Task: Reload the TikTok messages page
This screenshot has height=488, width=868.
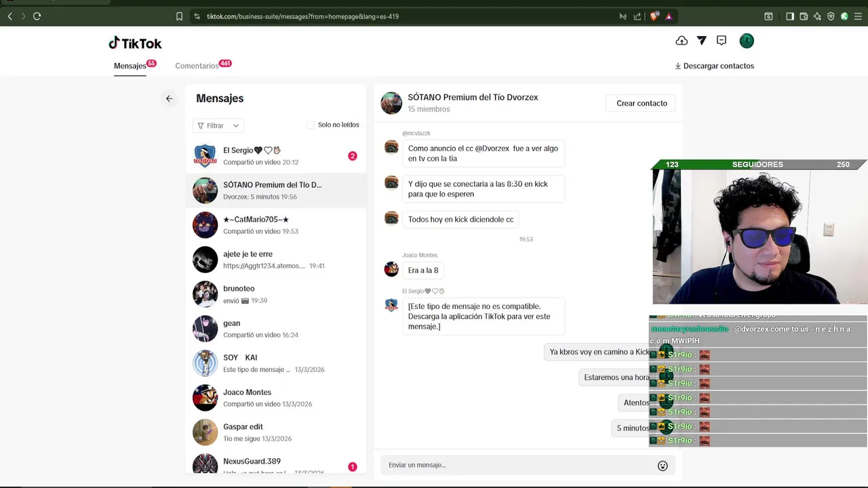Action: point(37,16)
